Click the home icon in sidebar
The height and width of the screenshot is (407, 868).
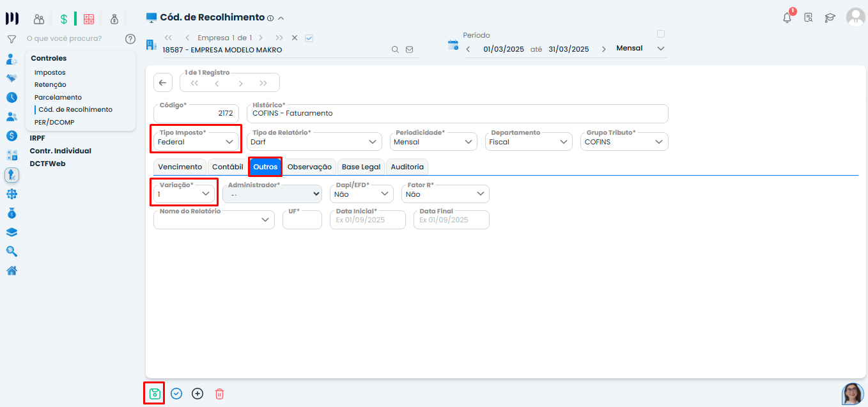[12, 270]
